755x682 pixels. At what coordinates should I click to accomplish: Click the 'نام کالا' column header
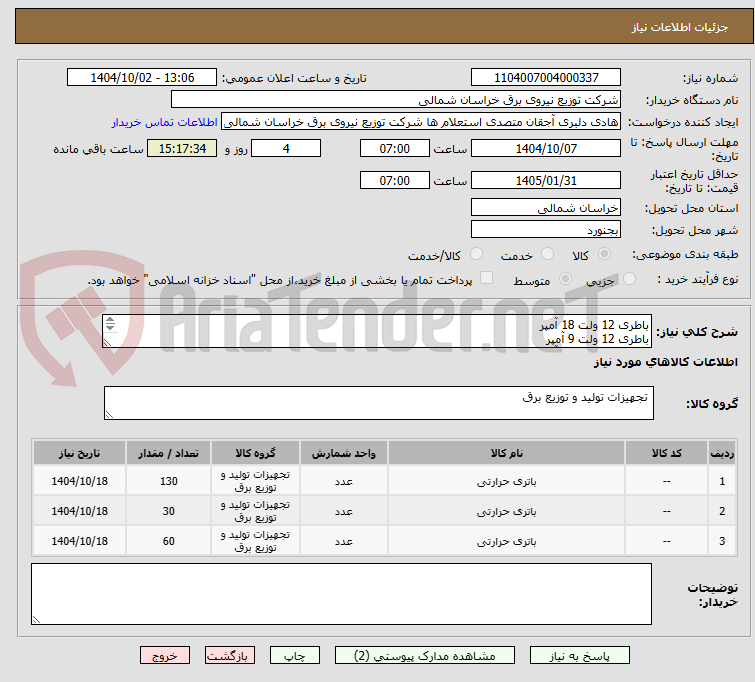507,453
